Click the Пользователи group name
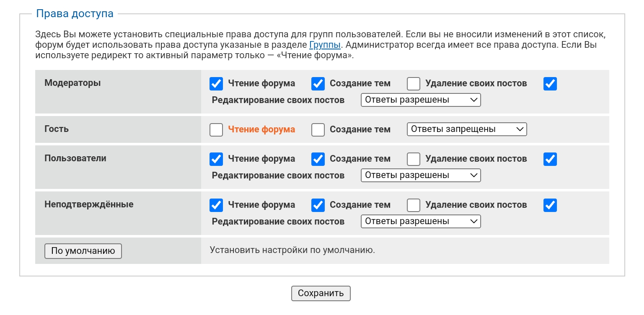This screenshot has height=315, width=644. pyautogui.click(x=75, y=158)
